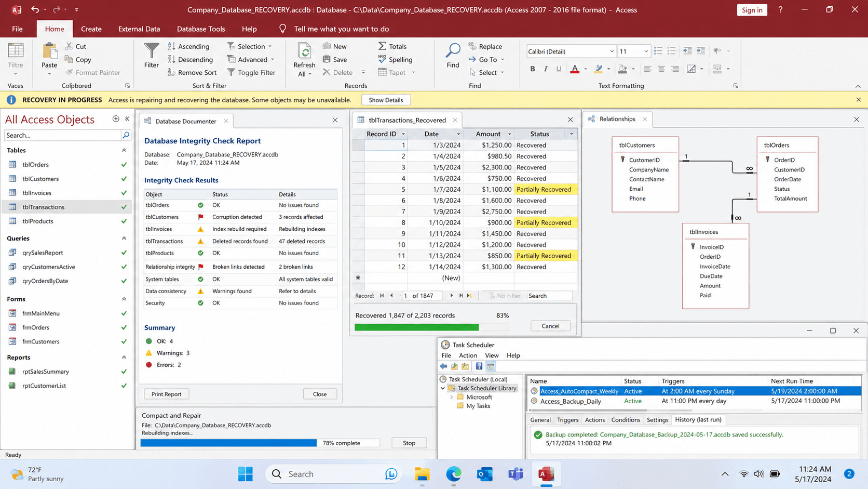Undo last action in title bar

[35, 9]
